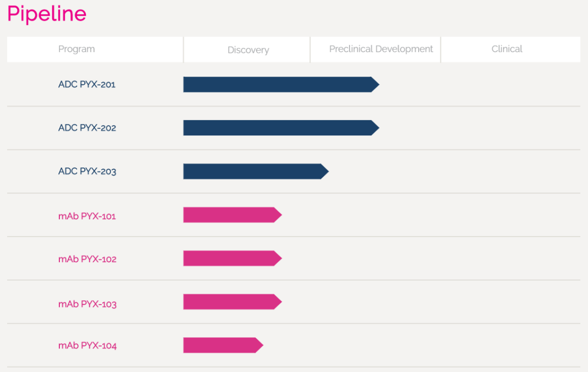The height and width of the screenshot is (372, 588).
Task: Open the mAb PYX-101 program
Action: pos(87,216)
